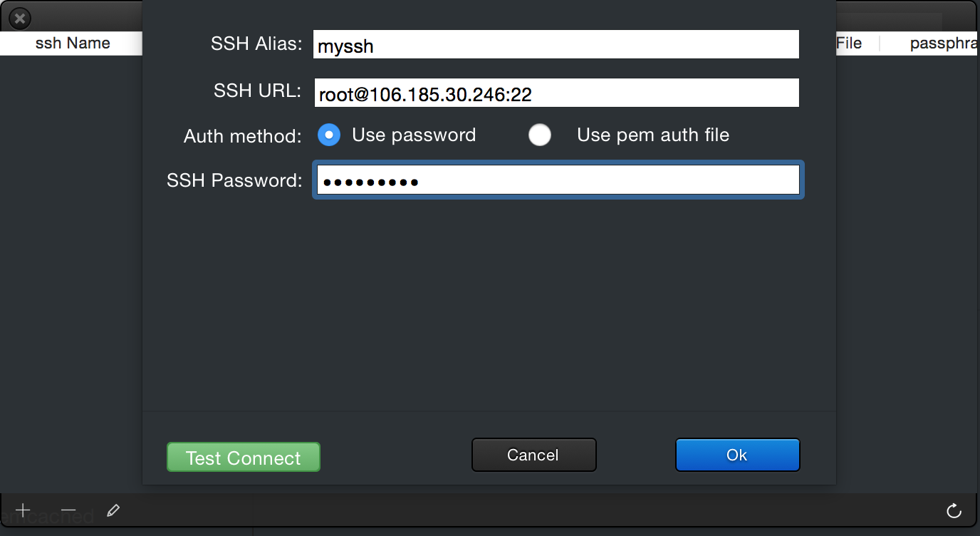Image resolution: width=980 pixels, height=536 pixels.
Task: Click the ssh Name column header
Action: [72, 43]
